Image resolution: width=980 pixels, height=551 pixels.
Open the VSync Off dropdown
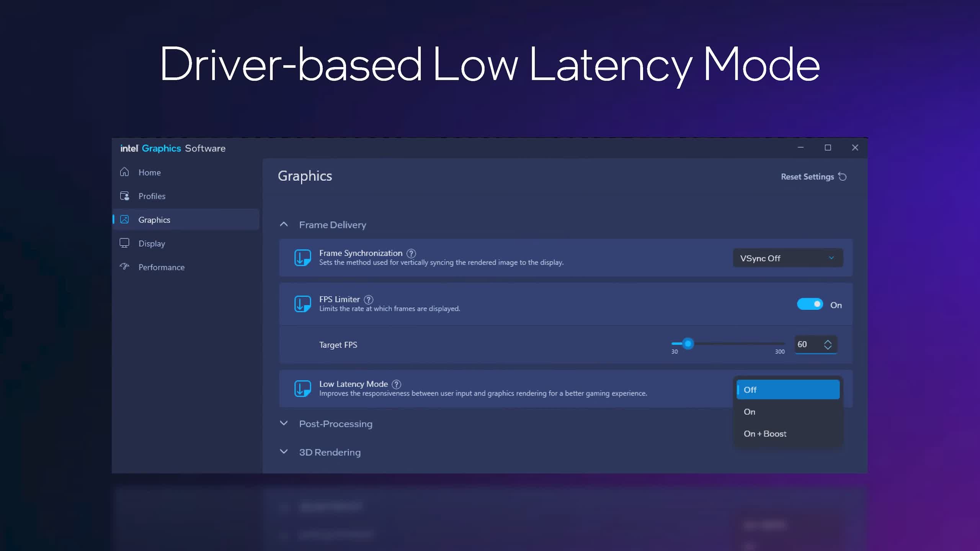787,258
